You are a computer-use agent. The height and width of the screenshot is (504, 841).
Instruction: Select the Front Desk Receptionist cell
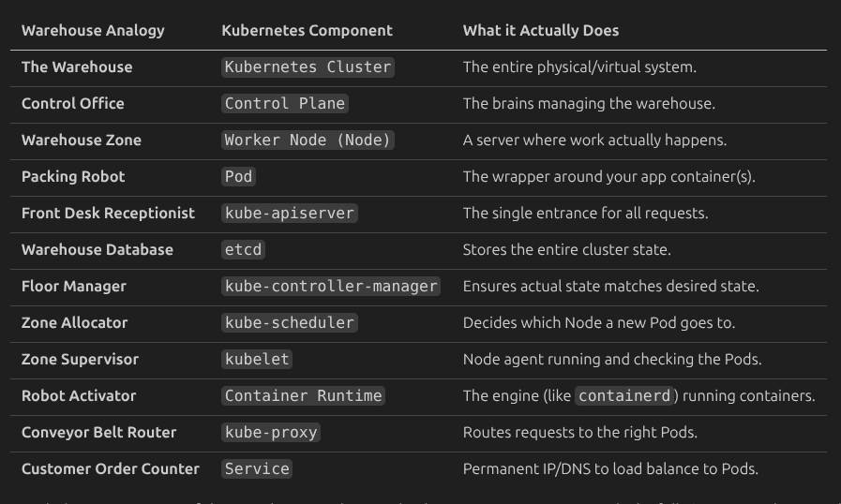(108, 214)
